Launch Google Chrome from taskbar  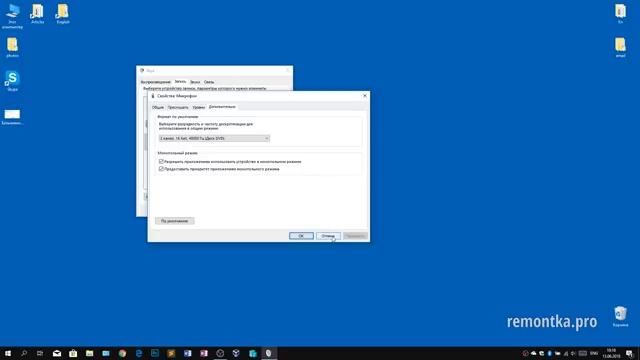pyautogui.click(x=122, y=353)
